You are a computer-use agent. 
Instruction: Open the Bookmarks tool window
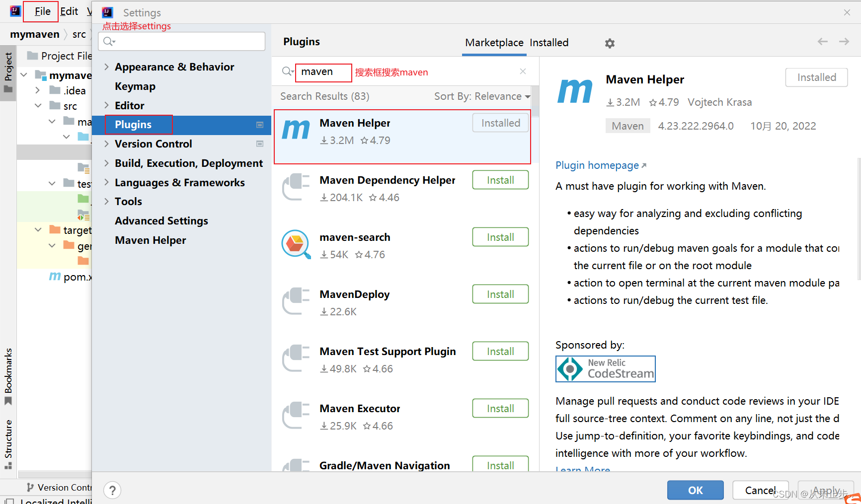point(8,376)
